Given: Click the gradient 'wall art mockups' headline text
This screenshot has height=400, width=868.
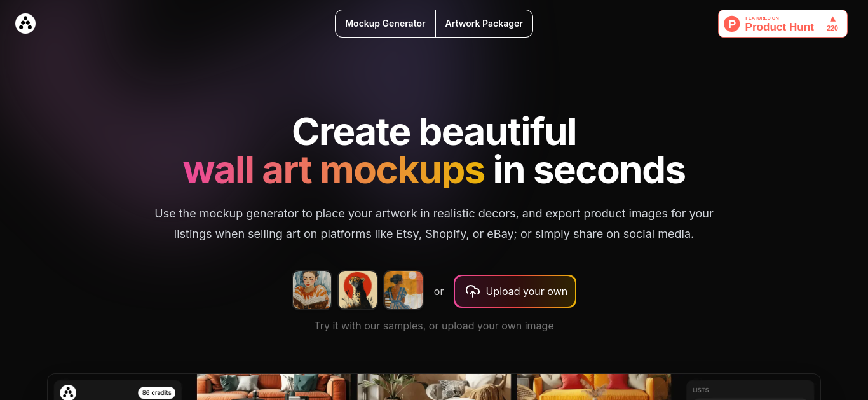Looking at the screenshot, I should 334,170.
